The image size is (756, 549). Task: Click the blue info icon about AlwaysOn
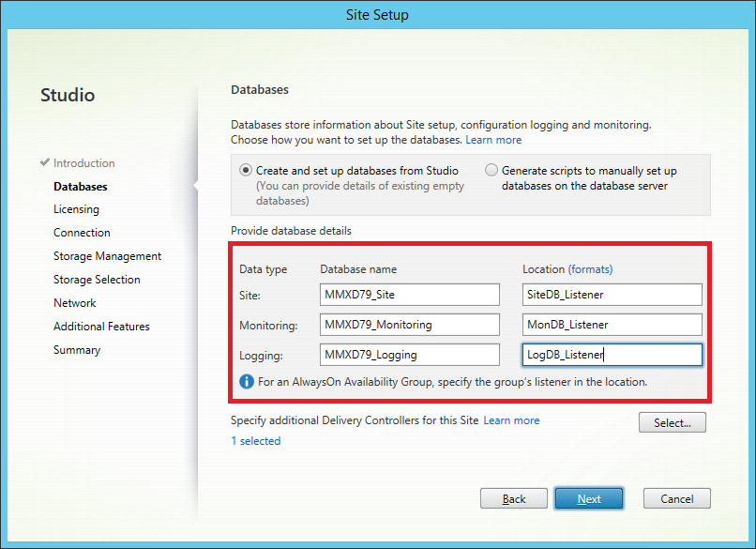click(x=248, y=382)
